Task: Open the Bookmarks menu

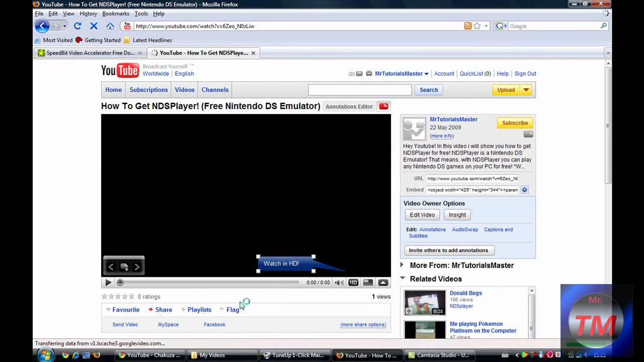Action: point(116,14)
